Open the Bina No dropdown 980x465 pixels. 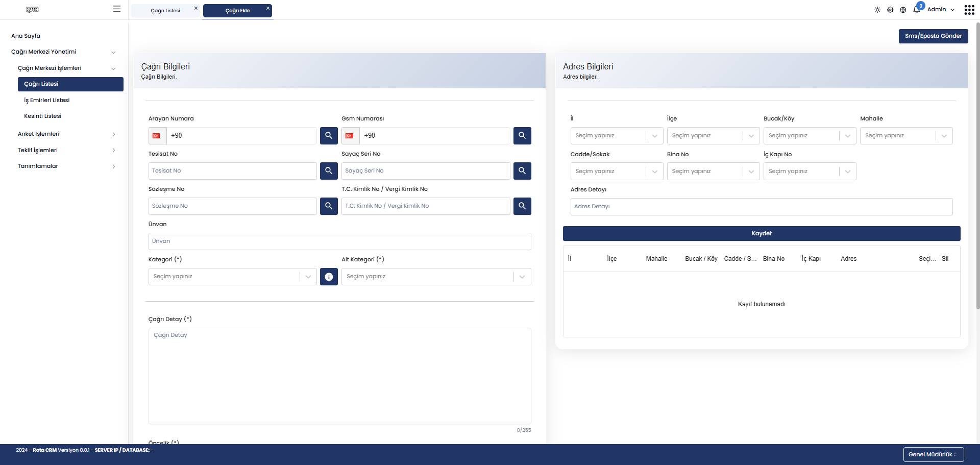713,172
